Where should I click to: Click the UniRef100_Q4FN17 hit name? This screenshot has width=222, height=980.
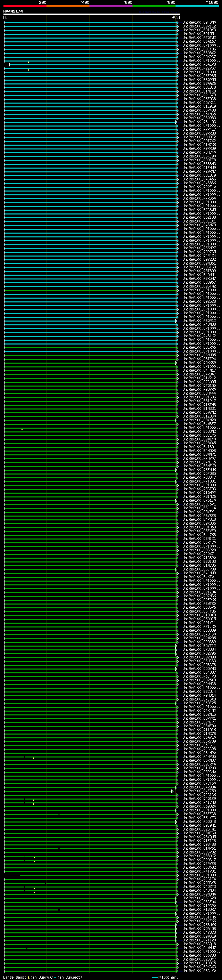coord(199,370)
